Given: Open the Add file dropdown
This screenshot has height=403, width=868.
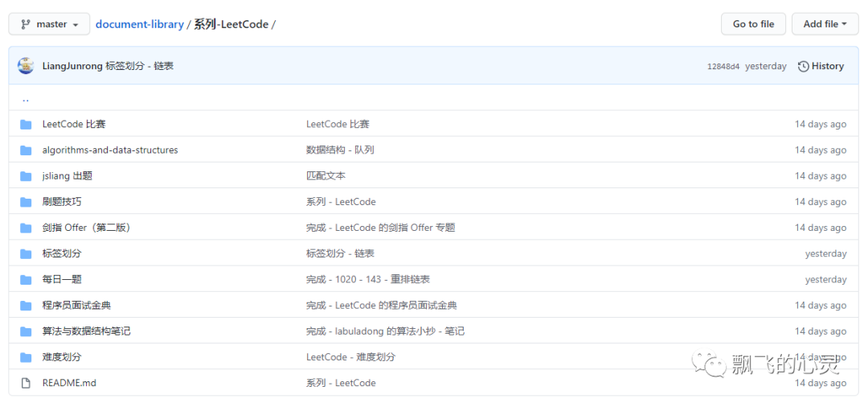Looking at the screenshot, I should (825, 24).
